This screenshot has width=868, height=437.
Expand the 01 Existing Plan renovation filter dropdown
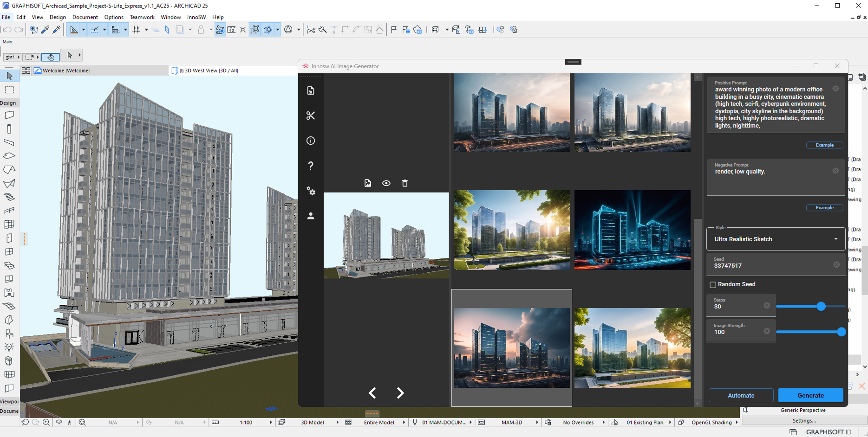(x=670, y=422)
